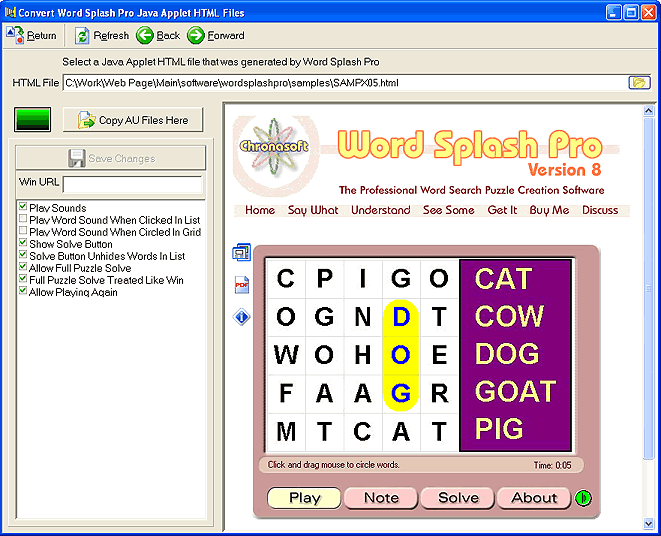The image size is (661, 536).
Task: Click the Return toolbar icon
Action: (x=15, y=36)
